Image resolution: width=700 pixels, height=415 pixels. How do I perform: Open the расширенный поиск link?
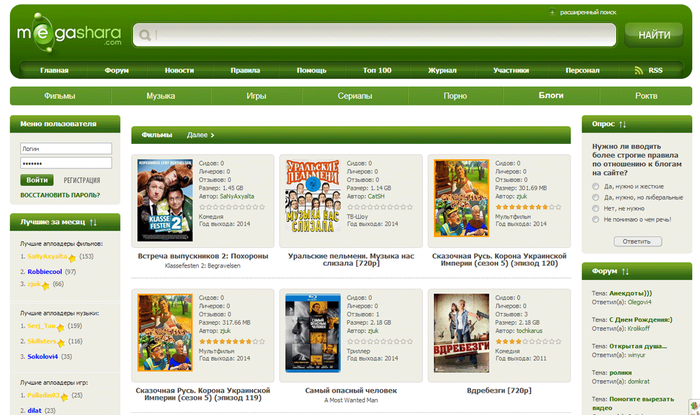(588, 12)
